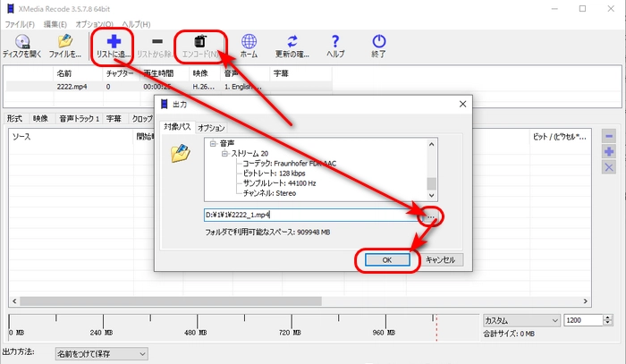Open the カスタム size dropdown
The width and height of the screenshot is (626, 364).
click(x=520, y=320)
